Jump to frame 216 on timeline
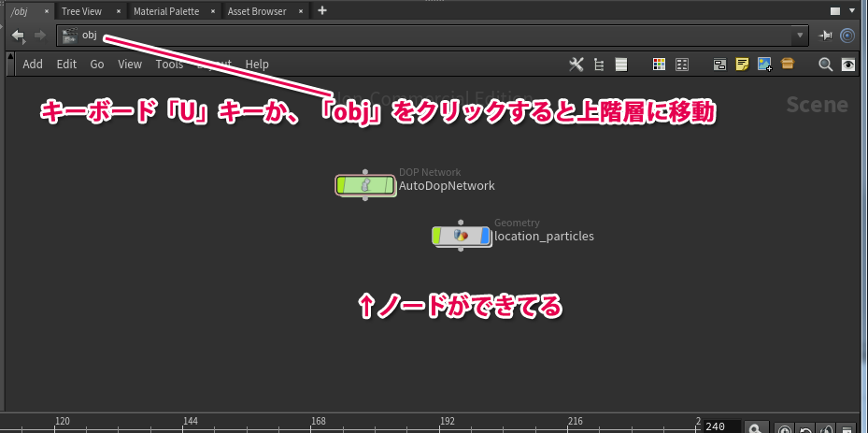Screen dimensions: 868x433 click(x=576, y=422)
